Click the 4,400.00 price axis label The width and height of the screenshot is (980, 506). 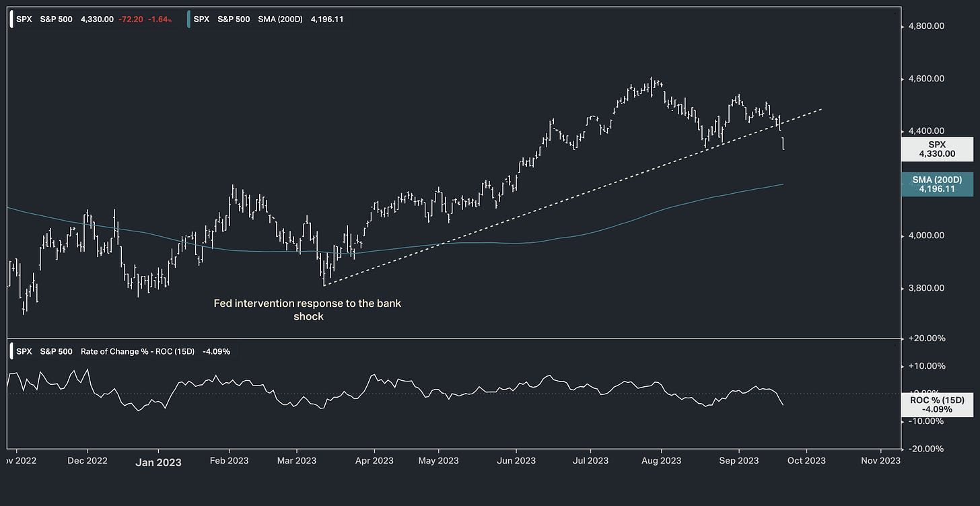[x=928, y=131]
